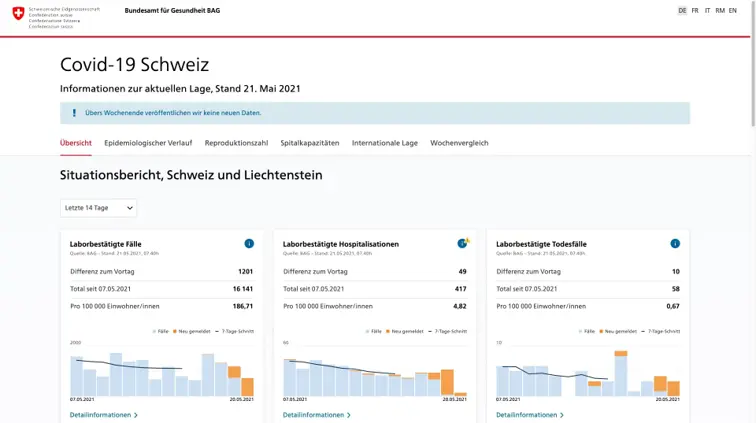Open info icon on Laborbestätigte Hospitalisationen card
This screenshot has width=756, height=423.
[x=462, y=243]
